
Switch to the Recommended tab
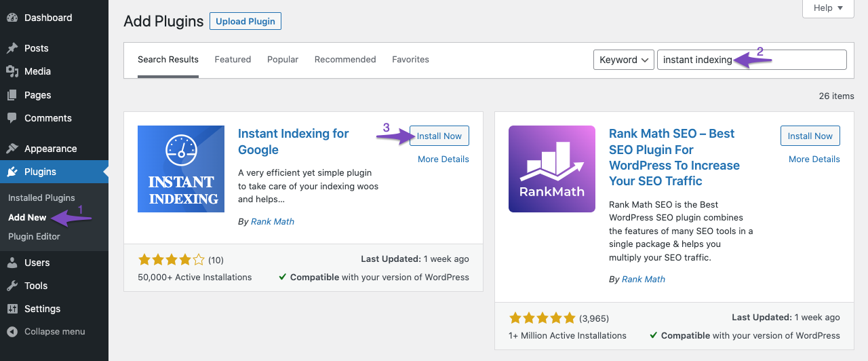click(345, 60)
